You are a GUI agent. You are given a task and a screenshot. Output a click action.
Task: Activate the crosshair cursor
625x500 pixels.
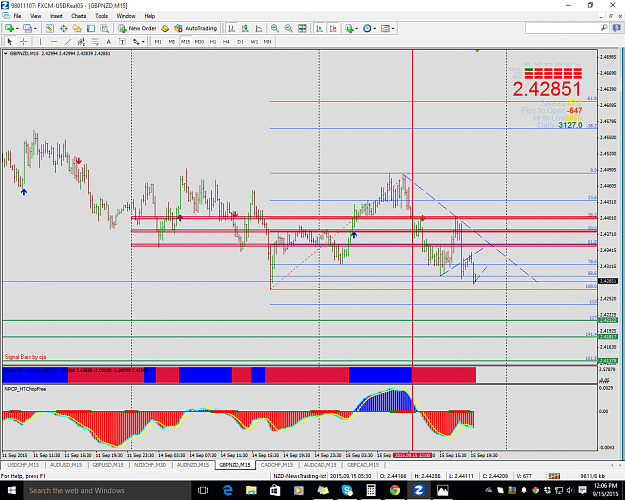click(x=24, y=41)
